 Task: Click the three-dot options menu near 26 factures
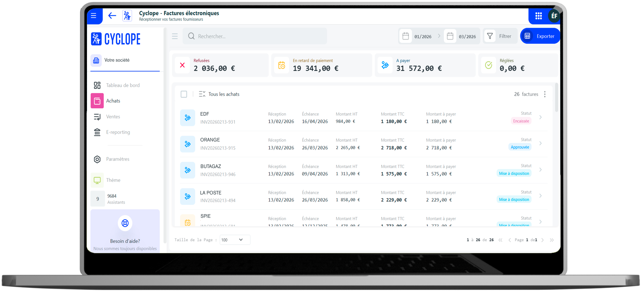pos(544,94)
